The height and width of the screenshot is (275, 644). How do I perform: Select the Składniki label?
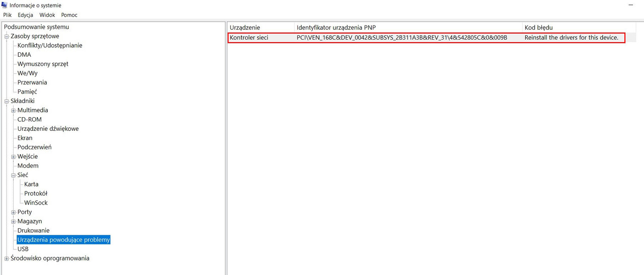[23, 101]
